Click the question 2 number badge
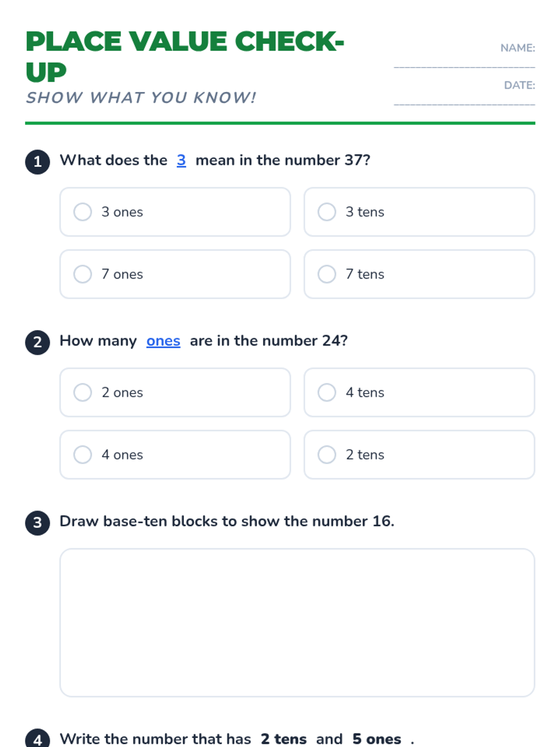 (x=38, y=342)
